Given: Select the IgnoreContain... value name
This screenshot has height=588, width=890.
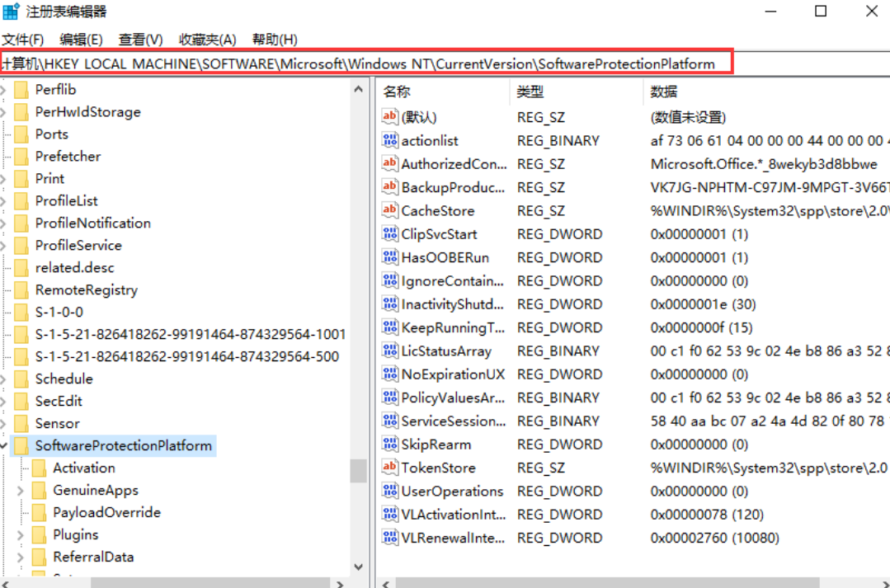Looking at the screenshot, I should (x=452, y=281).
